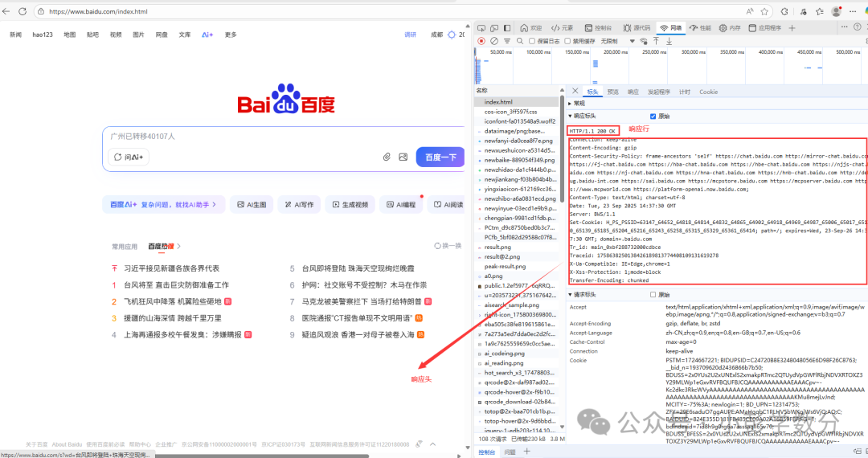
Task: Open the browser collections icon
Action: [x=820, y=11]
